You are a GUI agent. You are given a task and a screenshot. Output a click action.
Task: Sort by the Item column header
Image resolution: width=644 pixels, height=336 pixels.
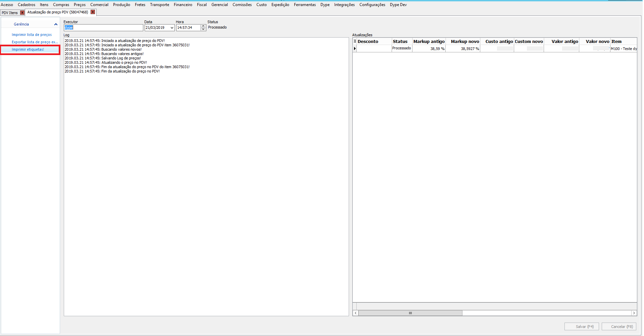pos(624,41)
